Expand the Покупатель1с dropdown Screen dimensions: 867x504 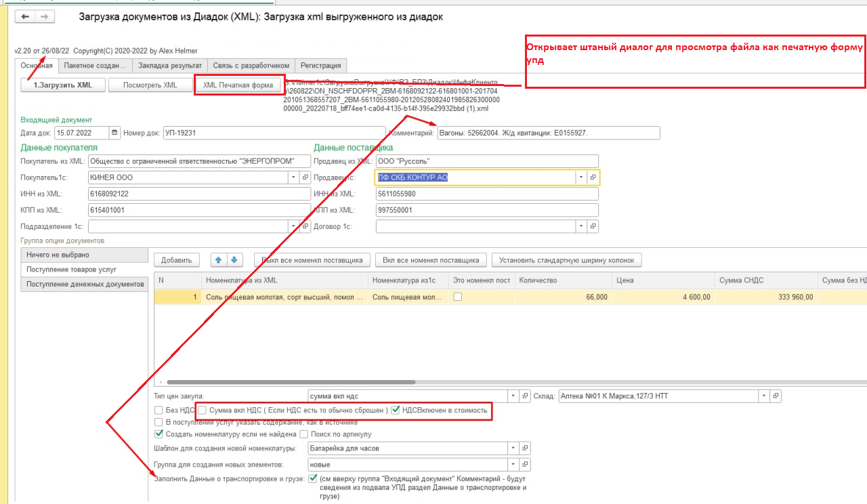click(x=294, y=177)
